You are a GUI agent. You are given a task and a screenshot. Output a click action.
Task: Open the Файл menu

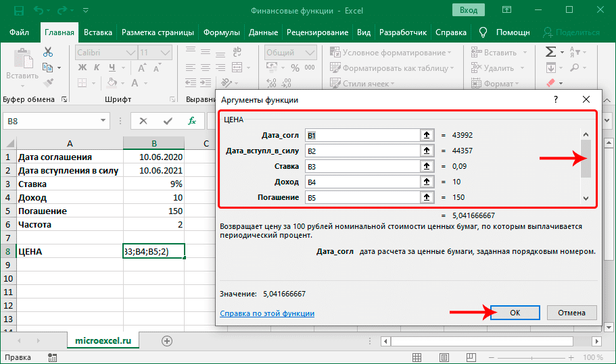(20, 32)
